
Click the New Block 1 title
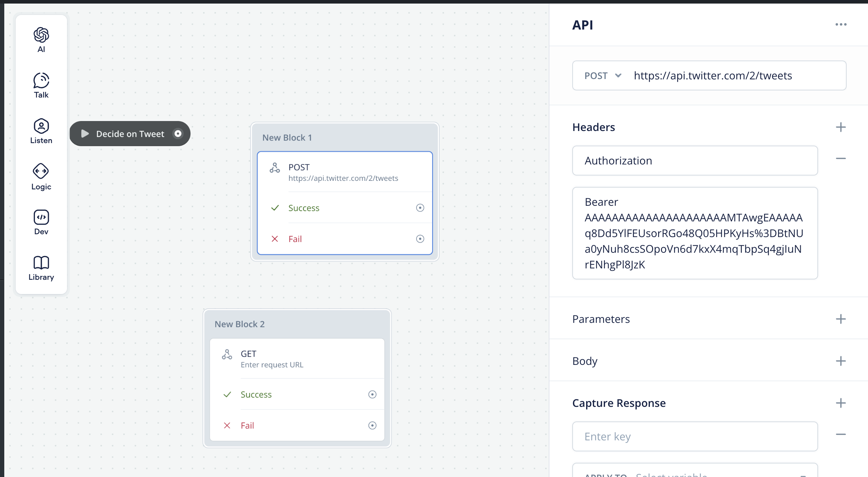pyautogui.click(x=287, y=138)
